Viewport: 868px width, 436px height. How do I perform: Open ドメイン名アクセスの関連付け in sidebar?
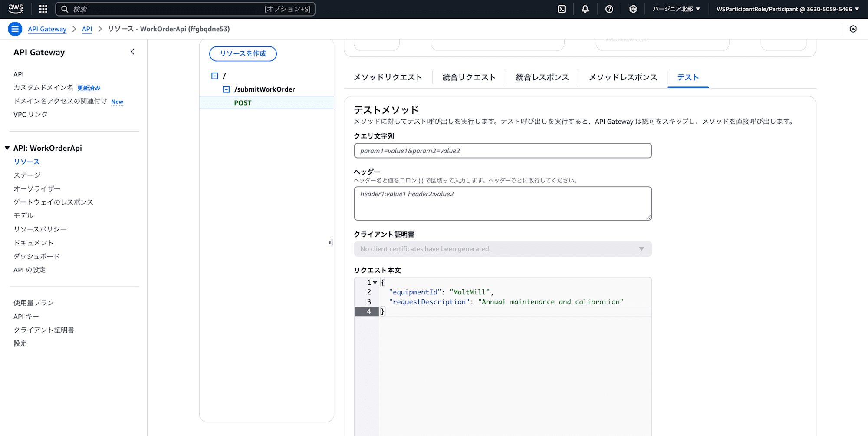pyautogui.click(x=60, y=101)
